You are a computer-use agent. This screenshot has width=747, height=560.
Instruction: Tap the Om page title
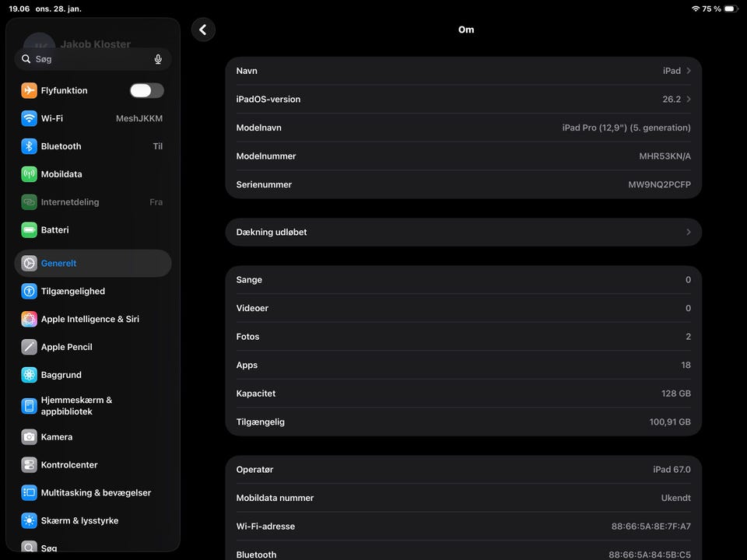[x=466, y=30]
